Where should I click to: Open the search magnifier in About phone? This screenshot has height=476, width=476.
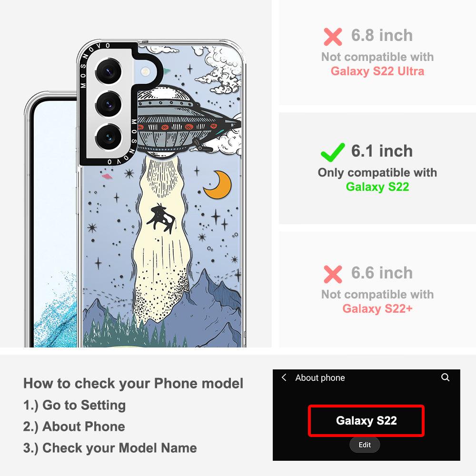pos(445,377)
